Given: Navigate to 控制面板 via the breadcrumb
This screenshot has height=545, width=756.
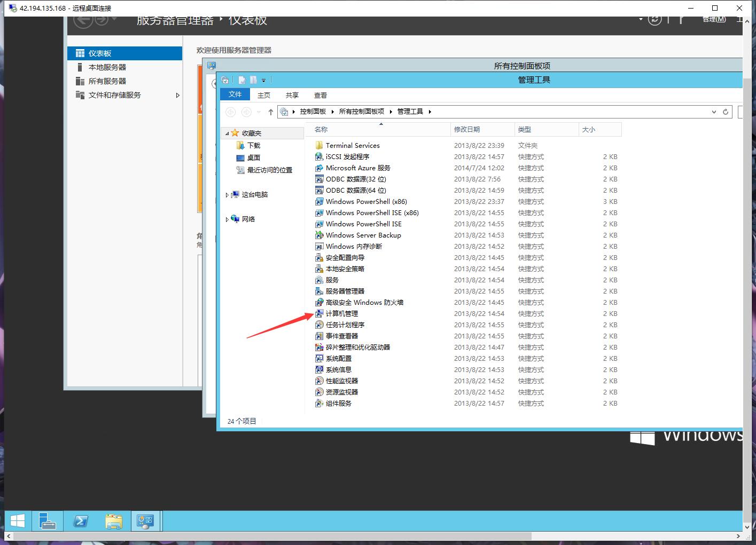Looking at the screenshot, I should (313, 111).
